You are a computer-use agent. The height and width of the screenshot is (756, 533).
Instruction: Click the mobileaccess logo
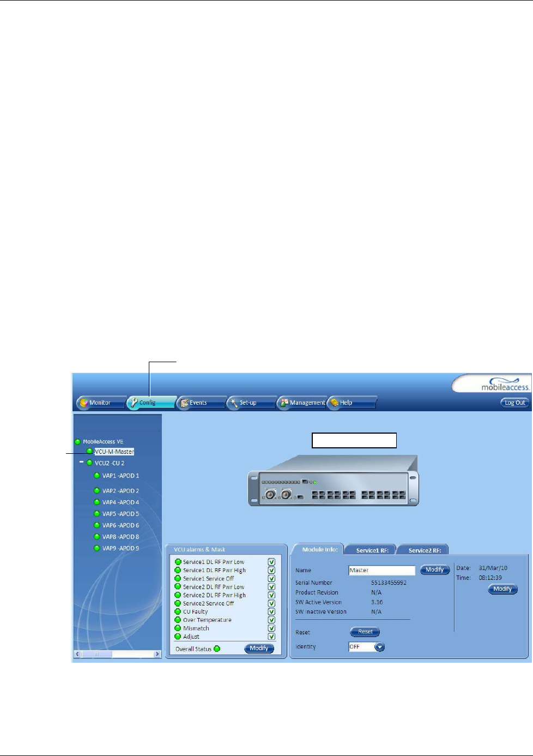click(x=505, y=384)
